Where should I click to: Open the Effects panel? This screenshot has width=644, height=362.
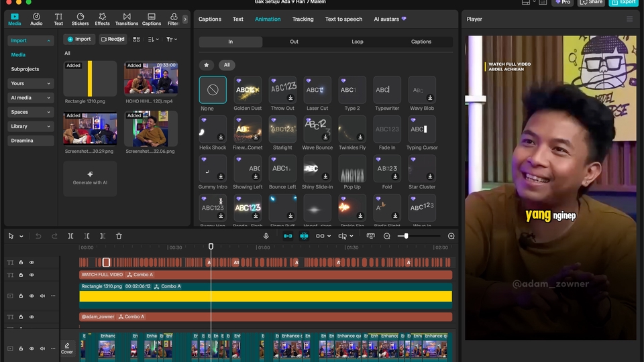click(102, 19)
